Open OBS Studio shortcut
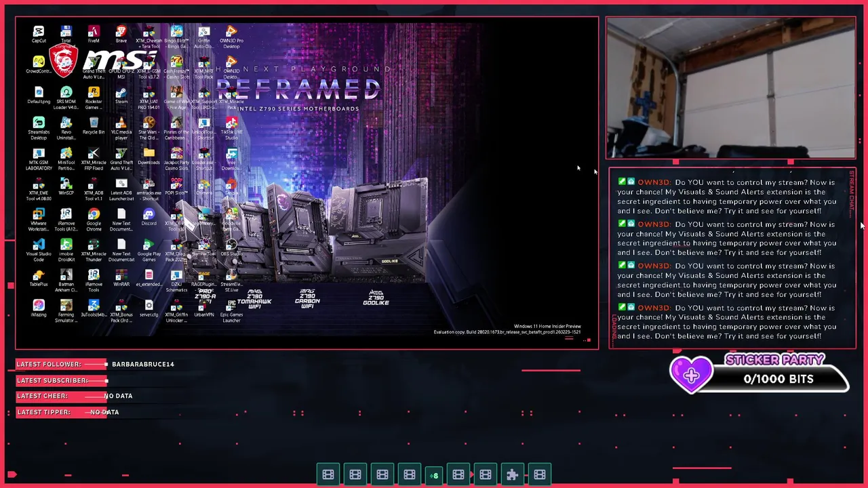Screen dimensions: 868x488 (231, 248)
